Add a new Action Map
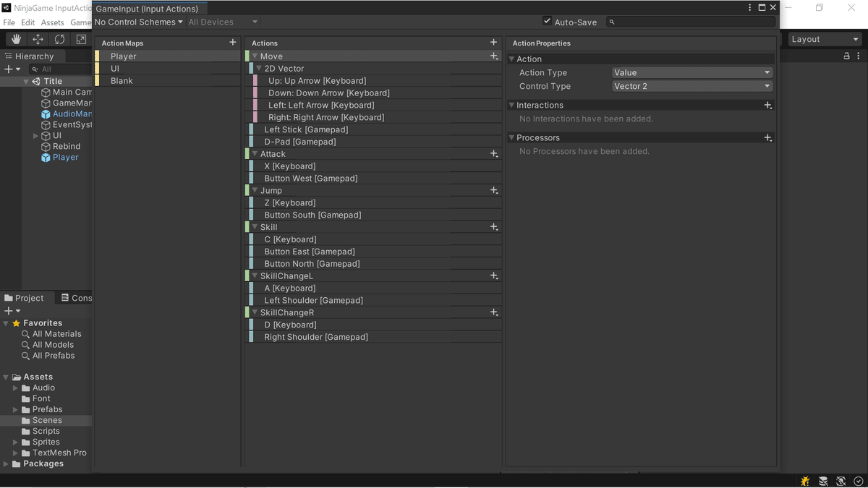This screenshot has width=868, height=488. [232, 43]
